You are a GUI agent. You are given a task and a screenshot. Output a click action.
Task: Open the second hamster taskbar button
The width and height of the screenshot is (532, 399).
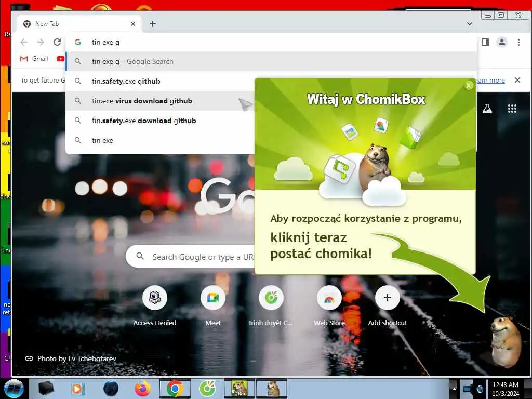pos(272,389)
